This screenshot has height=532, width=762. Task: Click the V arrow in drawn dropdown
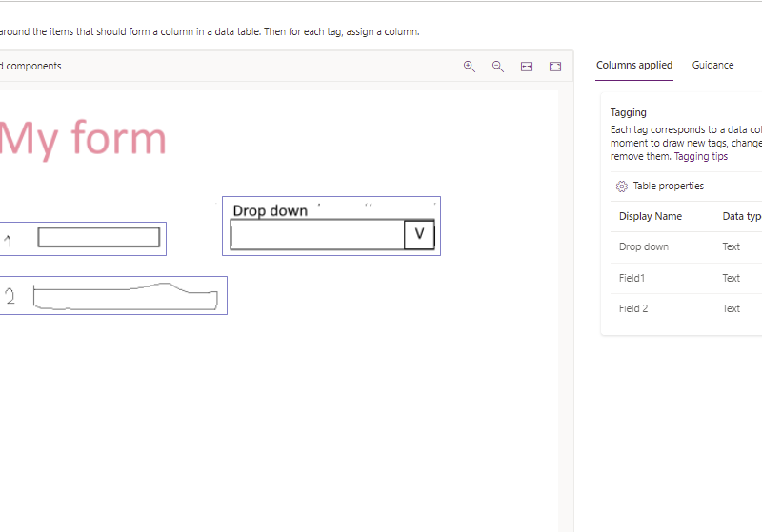[419, 234]
